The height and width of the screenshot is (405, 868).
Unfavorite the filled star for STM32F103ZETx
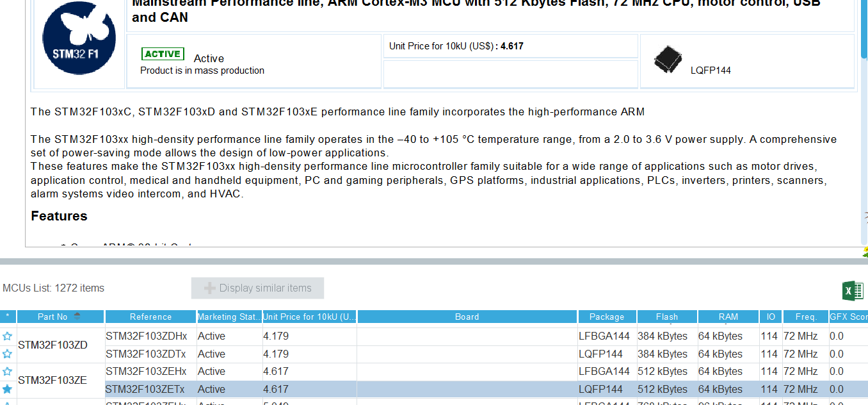(7, 389)
